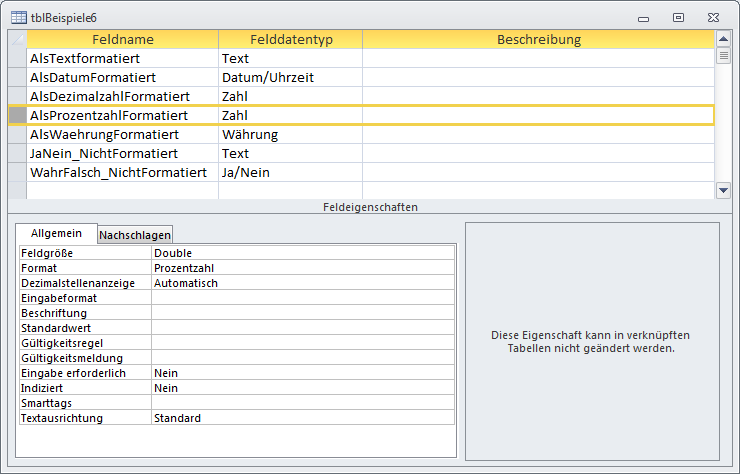This screenshot has height=474, width=740.
Task: Click the scroll up arrow of field list
Action: (x=724, y=39)
